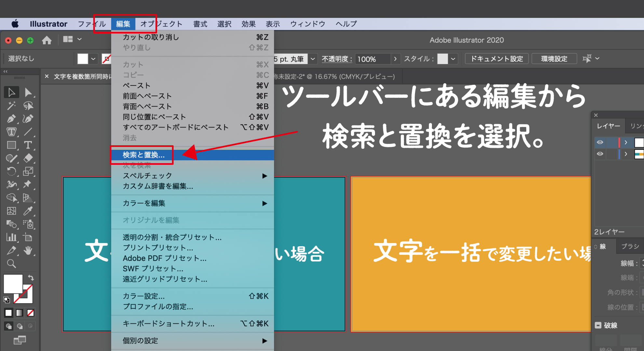
Task: Select the Rectangle tool
Action: pos(11,145)
